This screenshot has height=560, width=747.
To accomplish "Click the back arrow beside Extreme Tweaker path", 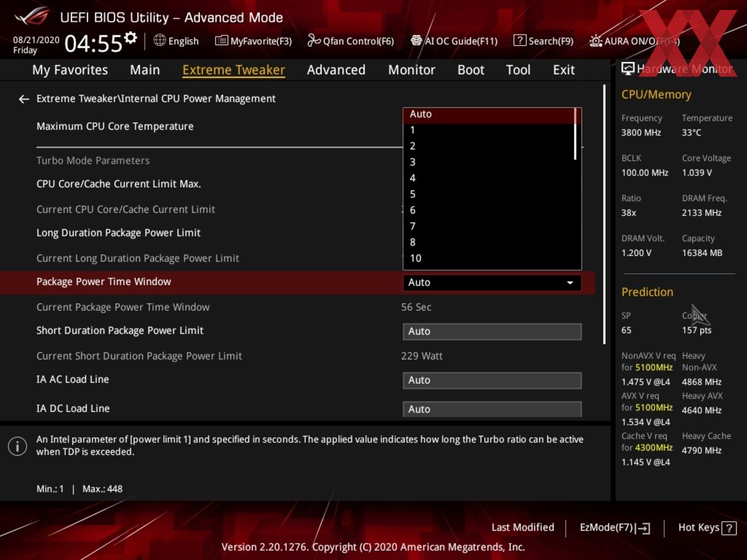I will pos(24,99).
